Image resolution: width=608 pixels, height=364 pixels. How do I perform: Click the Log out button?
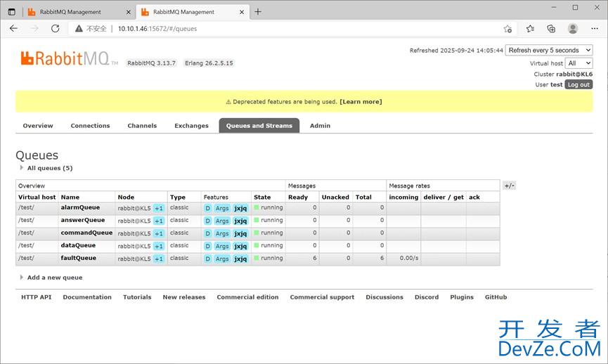[x=578, y=84]
